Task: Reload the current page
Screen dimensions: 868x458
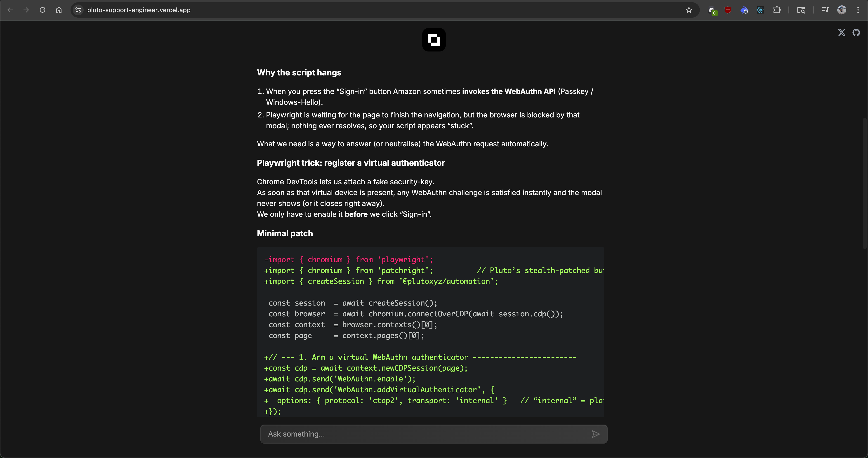Action: pos(42,10)
